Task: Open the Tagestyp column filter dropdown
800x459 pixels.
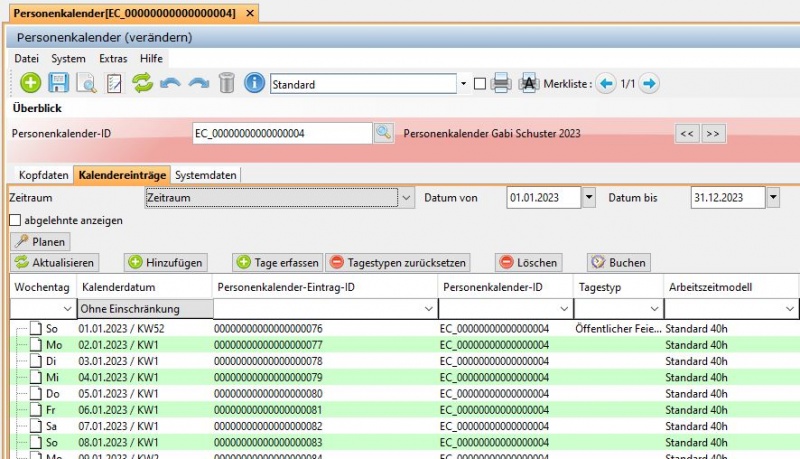Action: (653, 310)
